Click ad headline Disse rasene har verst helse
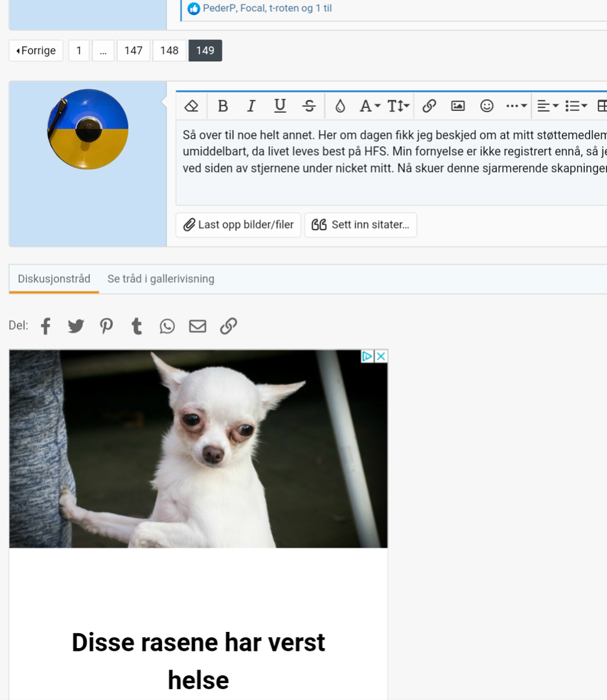607x700 pixels. 198,660
